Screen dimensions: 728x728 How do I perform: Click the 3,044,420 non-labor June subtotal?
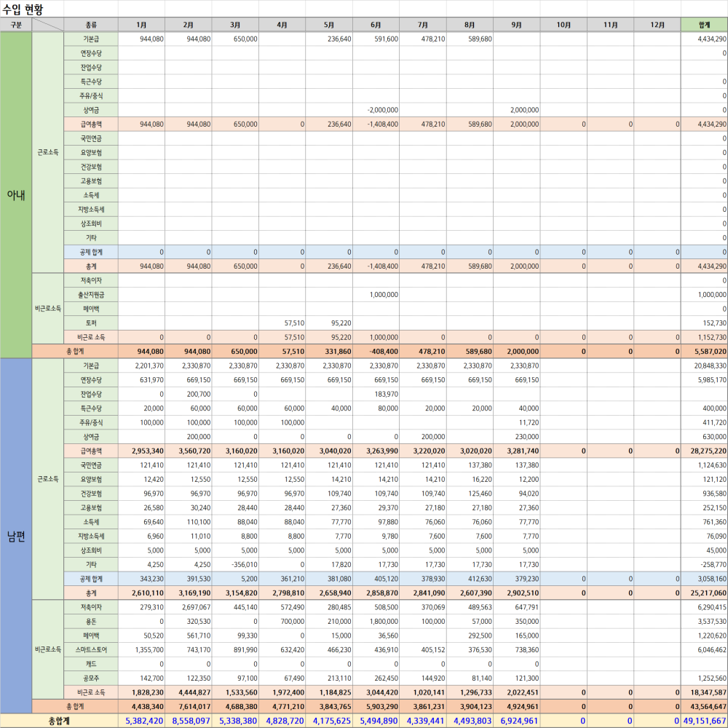376,692
